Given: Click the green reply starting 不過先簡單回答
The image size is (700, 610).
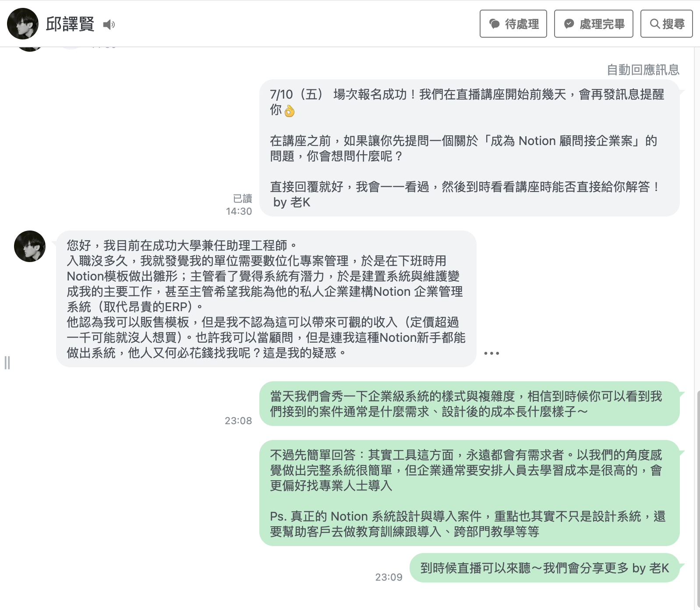Looking at the screenshot, I should point(470,493).
